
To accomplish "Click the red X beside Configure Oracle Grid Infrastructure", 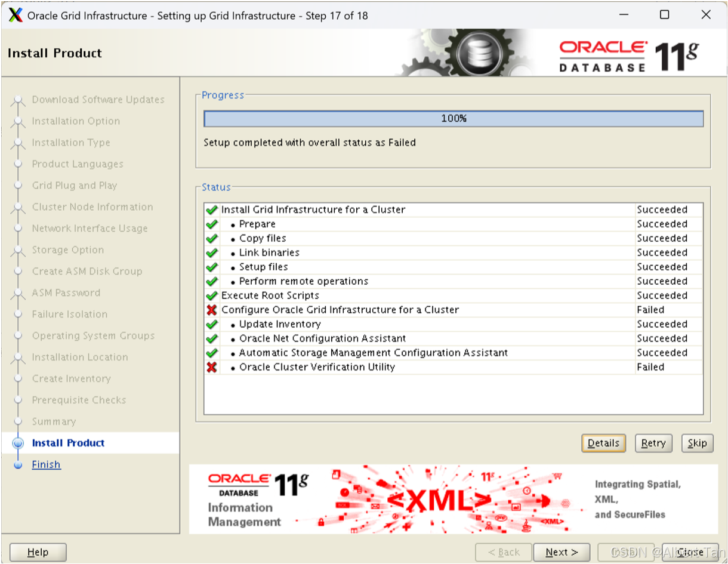I will click(211, 310).
